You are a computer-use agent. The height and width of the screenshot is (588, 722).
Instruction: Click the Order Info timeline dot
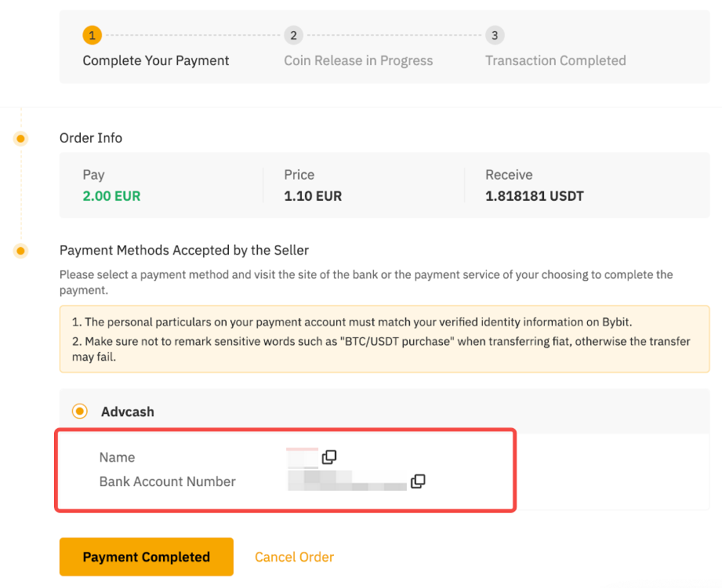(21, 139)
